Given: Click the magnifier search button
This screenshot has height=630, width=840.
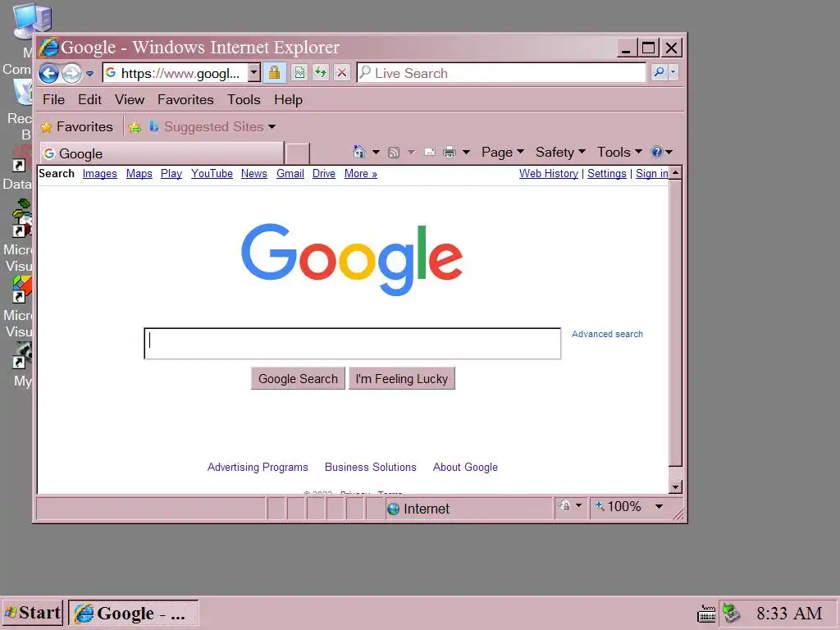Looking at the screenshot, I should click(660, 72).
